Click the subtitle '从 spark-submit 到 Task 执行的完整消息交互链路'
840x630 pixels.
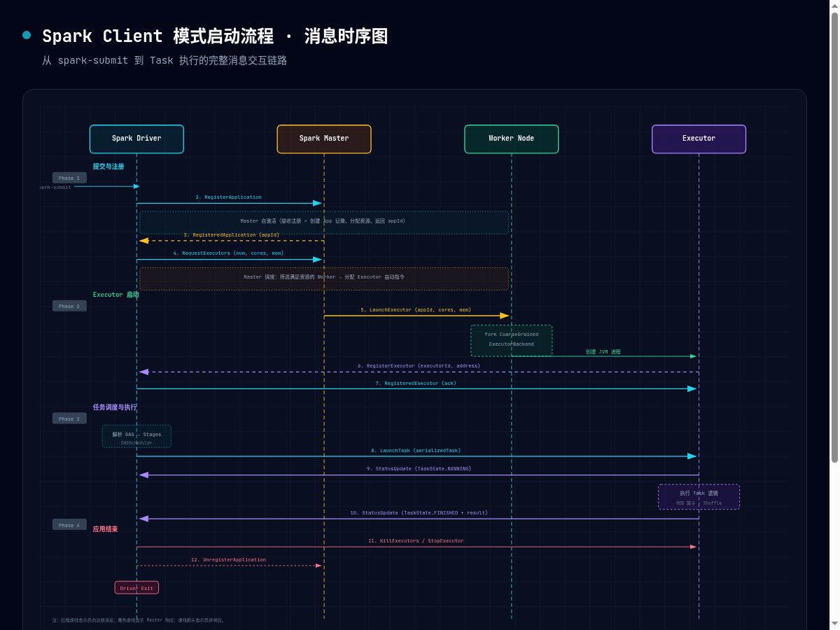point(164,60)
